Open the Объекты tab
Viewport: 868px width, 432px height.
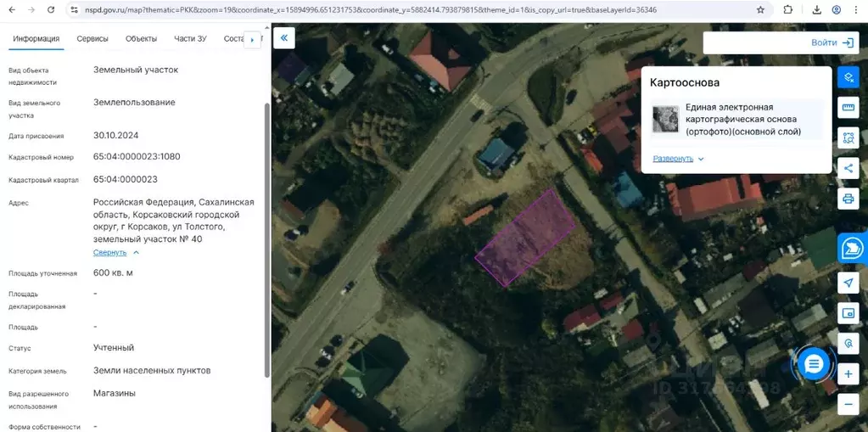141,39
